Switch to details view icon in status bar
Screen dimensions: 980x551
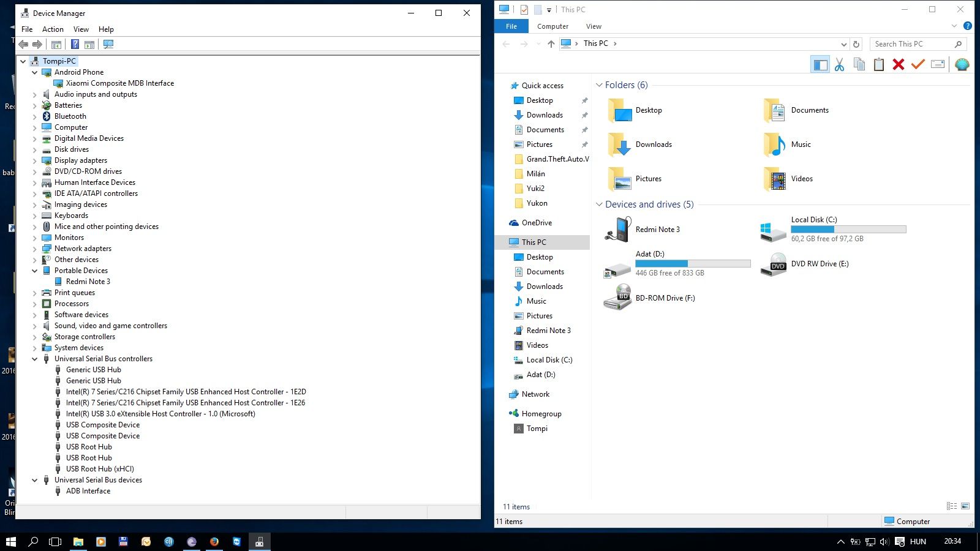tap(952, 506)
